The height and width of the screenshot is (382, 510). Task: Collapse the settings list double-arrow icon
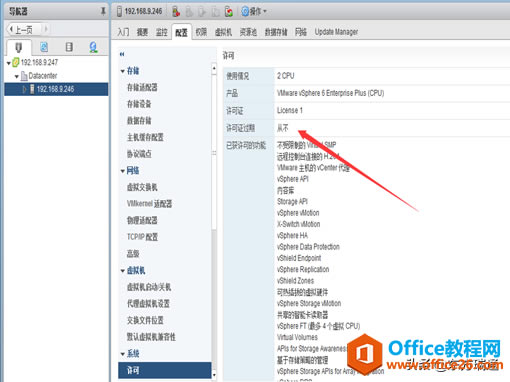pyautogui.click(x=122, y=54)
